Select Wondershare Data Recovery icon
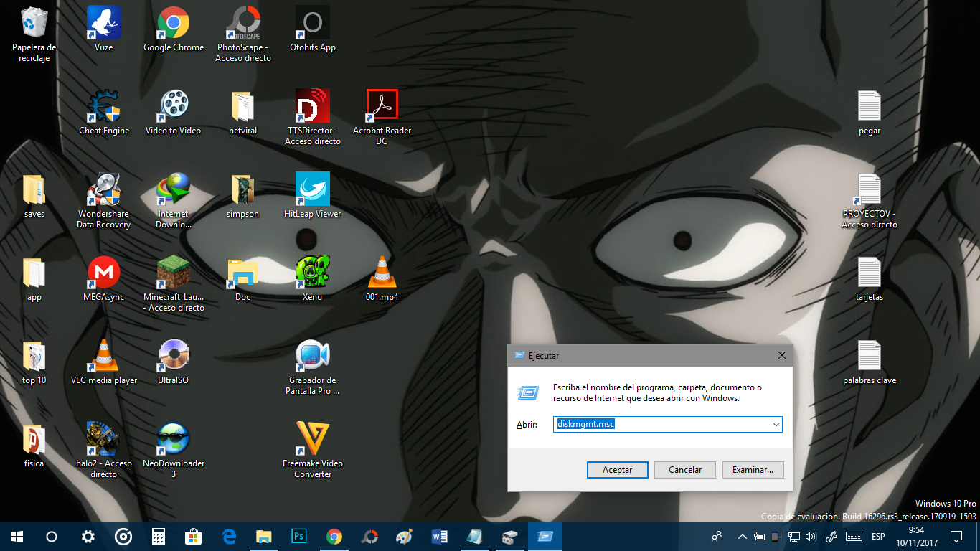Viewport: 980px width, 551px height. point(103,200)
